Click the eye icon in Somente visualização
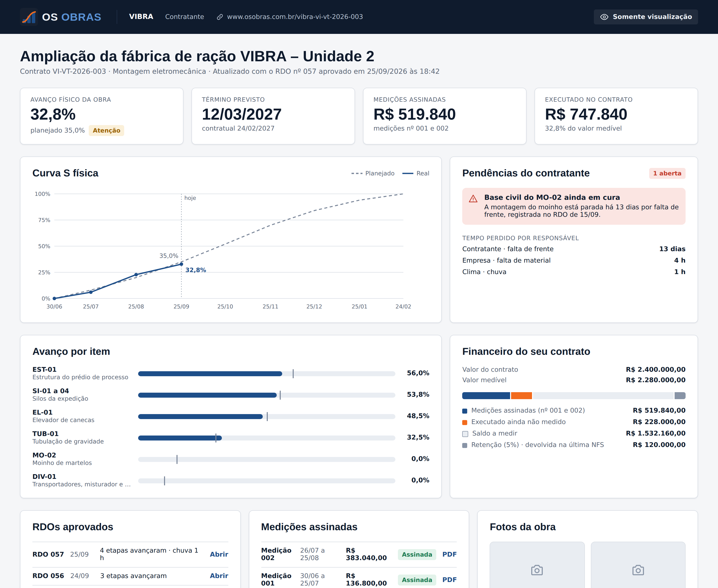The width and height of the screenshot is (718, 588). pyautogui.click(x=604, y=17)
